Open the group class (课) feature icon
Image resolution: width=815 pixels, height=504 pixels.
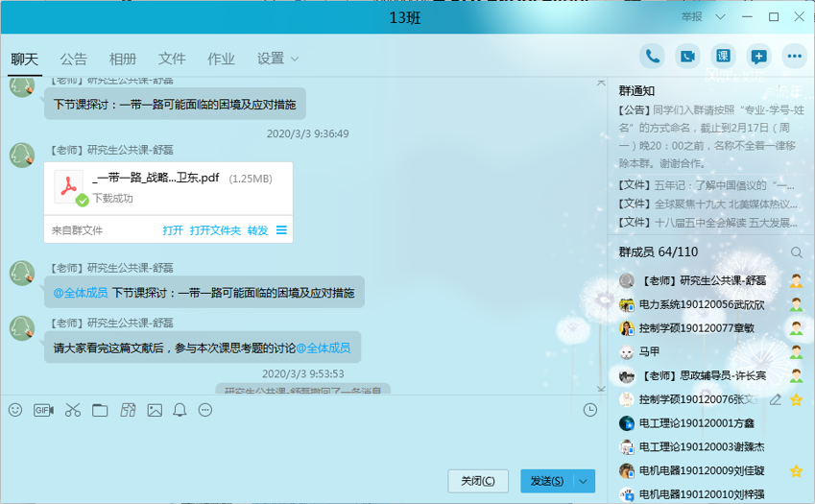pos(723,57)
